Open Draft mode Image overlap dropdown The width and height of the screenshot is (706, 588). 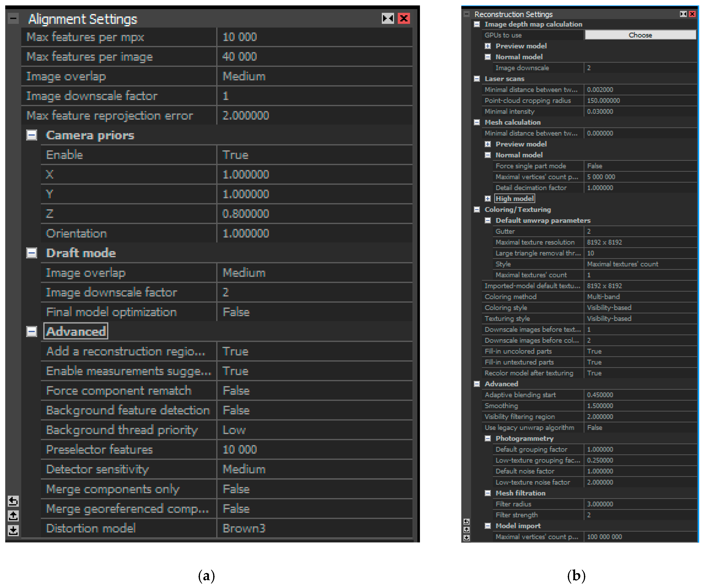(315, 273)
